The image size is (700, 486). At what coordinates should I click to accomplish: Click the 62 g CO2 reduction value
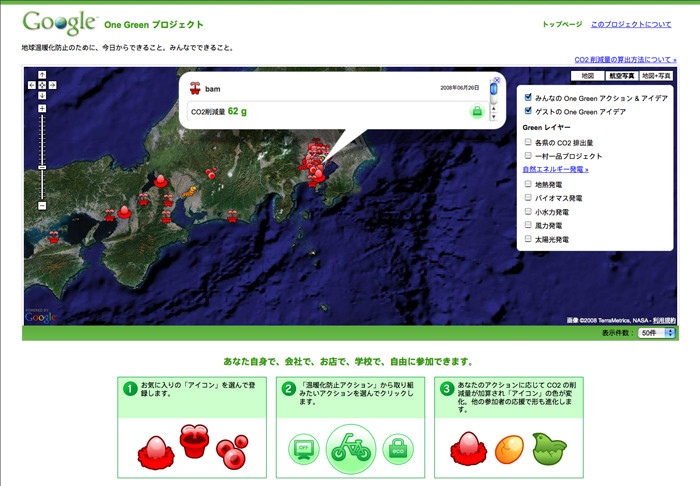(x=237, y=111)
